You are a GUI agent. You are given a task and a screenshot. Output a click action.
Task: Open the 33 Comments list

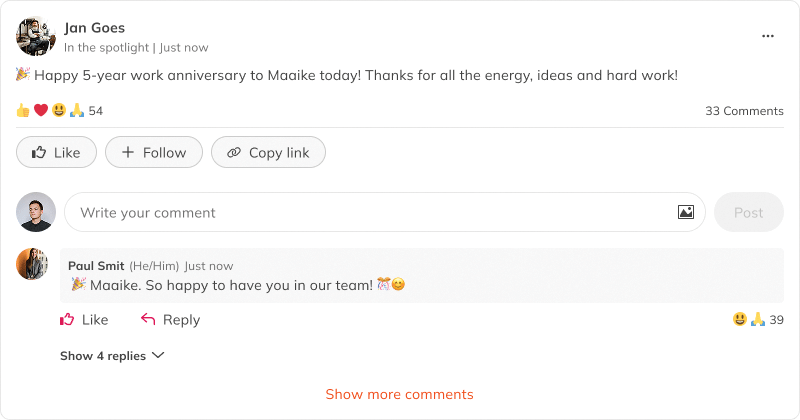pos(744,111)
